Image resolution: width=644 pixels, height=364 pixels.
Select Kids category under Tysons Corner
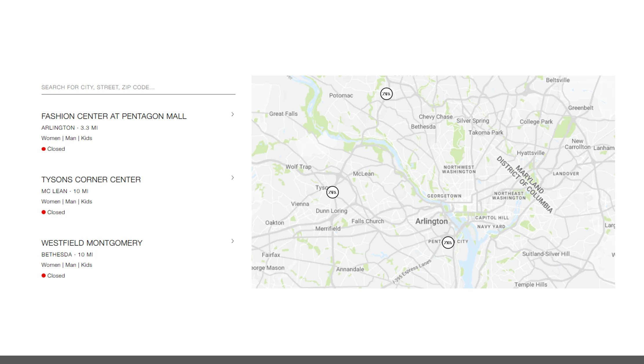pos(87,201)
